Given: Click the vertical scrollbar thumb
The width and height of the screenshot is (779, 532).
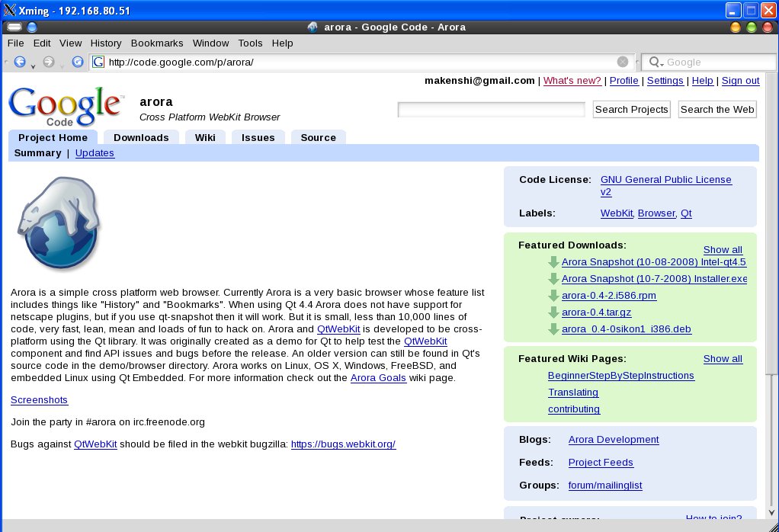Looking at the screenshot, I should pos(771,225).
